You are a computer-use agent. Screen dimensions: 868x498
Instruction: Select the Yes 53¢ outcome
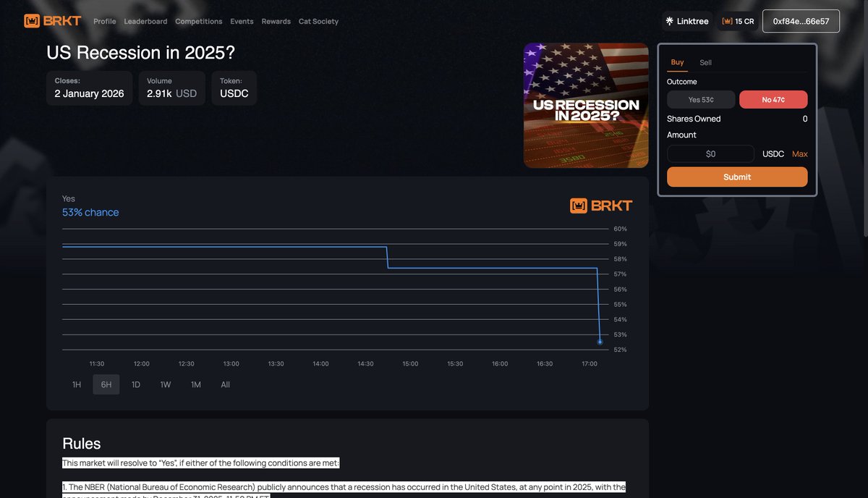701,99
